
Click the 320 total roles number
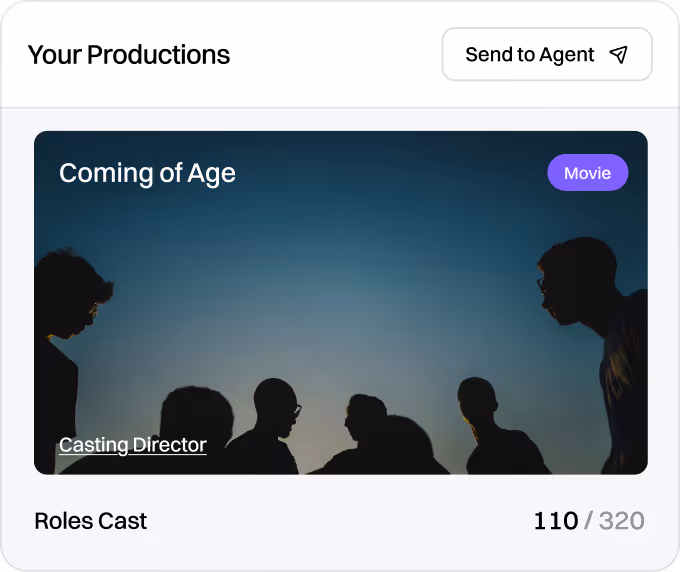(x=622, y=521)
